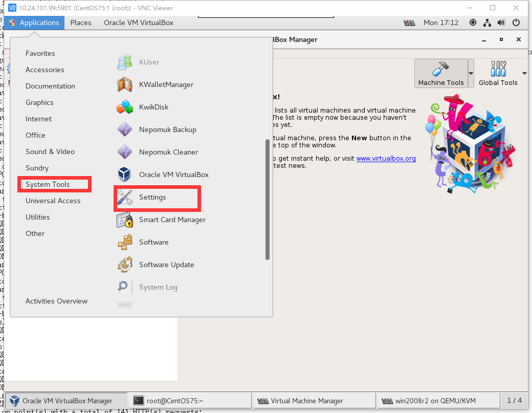Switch to Oracle VM VirtualBox Manager taskbar window
The image size is (532, 413).
pyautogui.click(x=66, y=401)
